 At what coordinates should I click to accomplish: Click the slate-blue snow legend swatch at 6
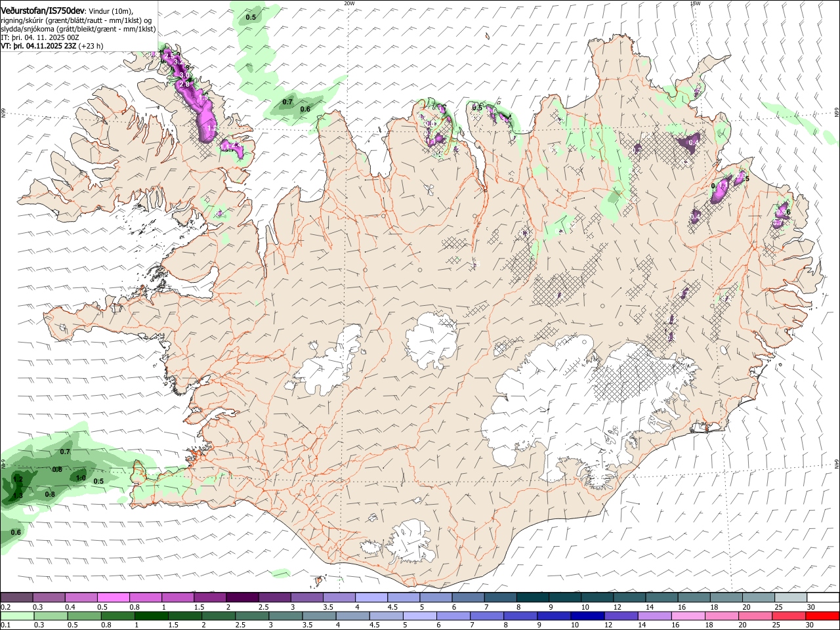pyautogui.click(x=467, y=597)
